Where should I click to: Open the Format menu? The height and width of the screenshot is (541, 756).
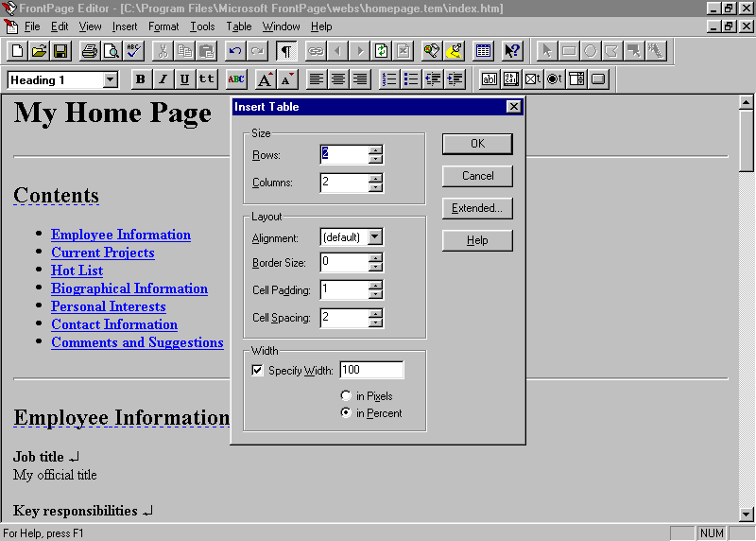click(x=163, y=26)
